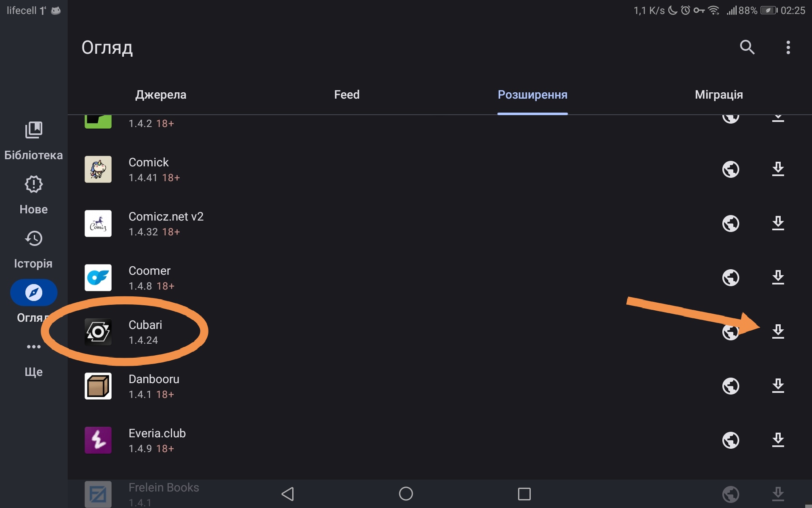The width and height of the screenshot is (812, 508).
Task: Open Everia.club globe web icon
Action: coord(730,440)
